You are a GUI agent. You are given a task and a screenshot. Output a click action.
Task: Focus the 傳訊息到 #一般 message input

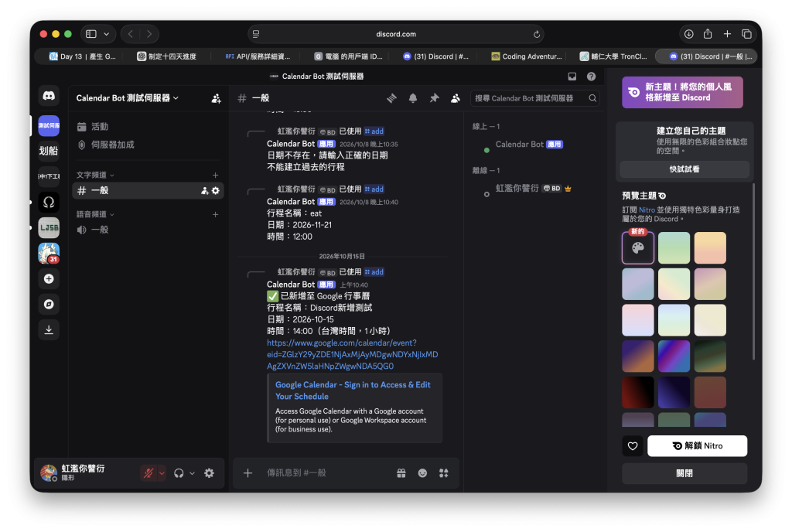[x=327, y=473]
